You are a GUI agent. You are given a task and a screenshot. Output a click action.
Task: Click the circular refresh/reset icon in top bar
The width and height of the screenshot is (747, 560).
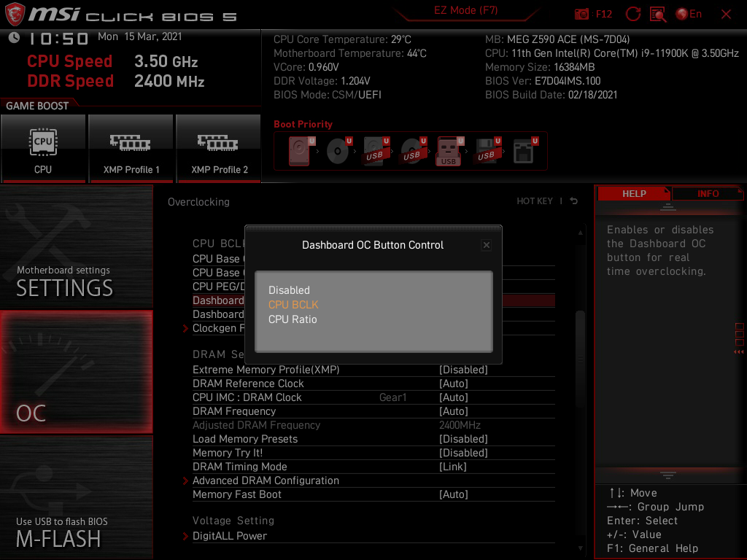coord(633,14)
